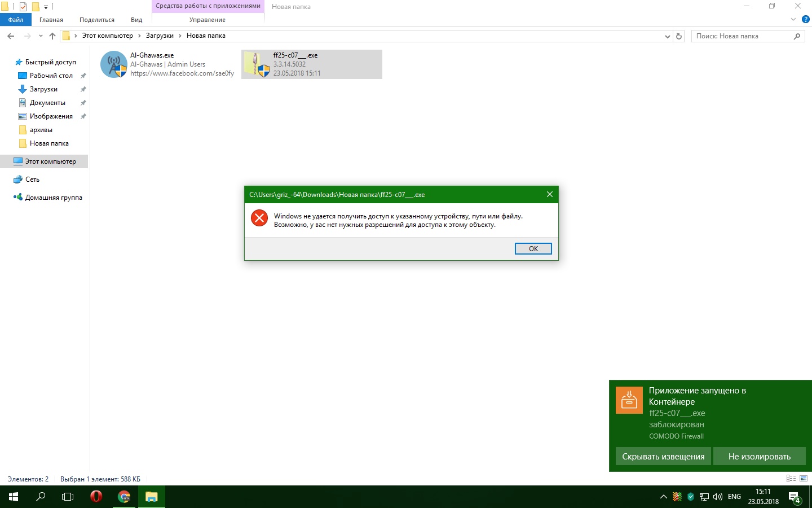Click the search field Поиск: Новая папка
This screenshot has width=812, height=508.
point(742,36)
